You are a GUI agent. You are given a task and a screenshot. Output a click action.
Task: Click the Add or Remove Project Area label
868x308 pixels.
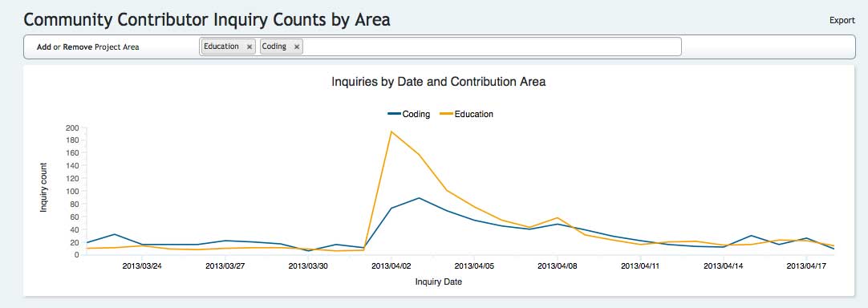tap(88, 47)
